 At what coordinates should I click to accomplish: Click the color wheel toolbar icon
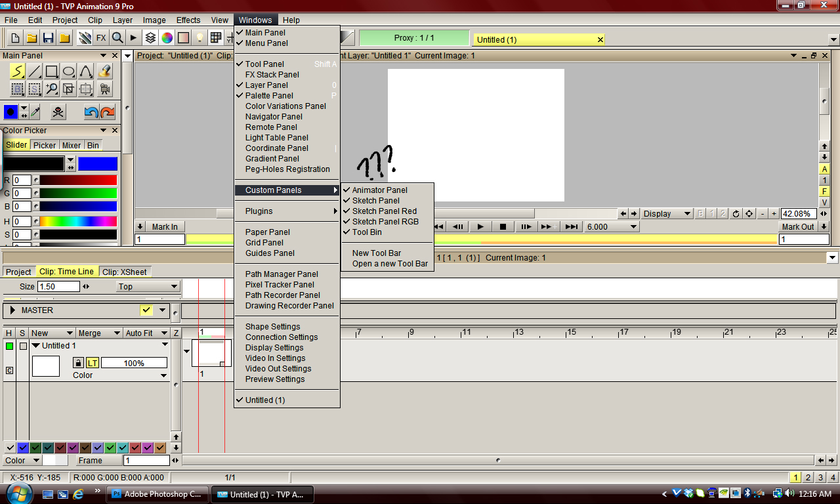pyautogui.click(x=167, y=38)
